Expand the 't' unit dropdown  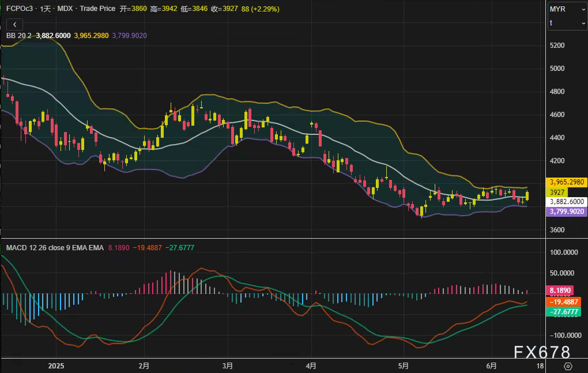point(567,23)
